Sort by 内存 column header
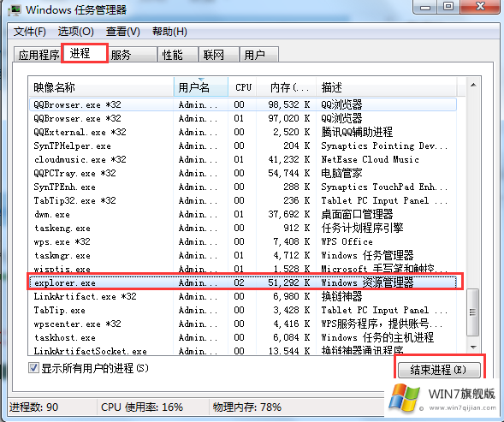The height and width of the screenshot is (422, 504). [287, 87]
